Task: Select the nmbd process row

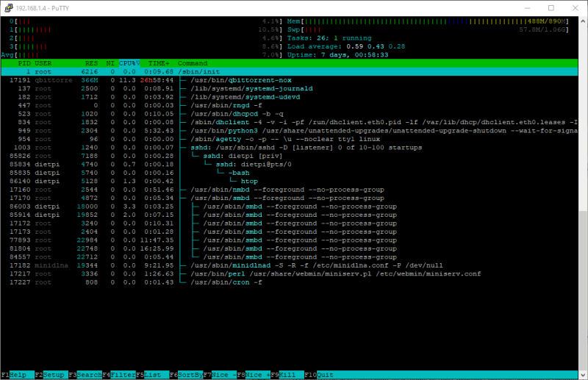Action: 289,190
